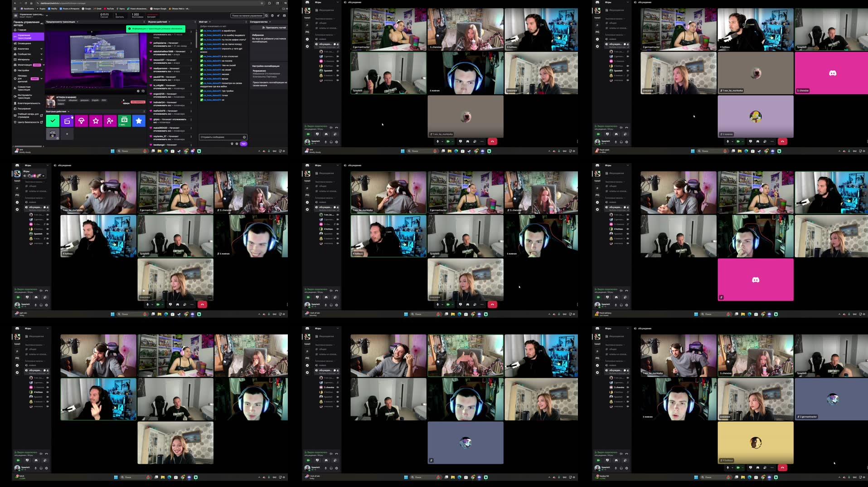Expand the Настройки sidebar section

(42, 70)
